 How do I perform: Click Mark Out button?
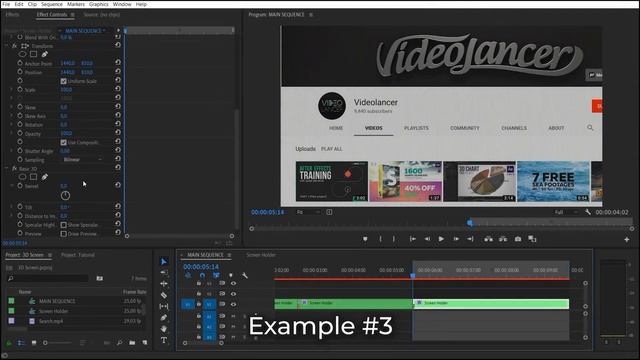tap(393, 239)
